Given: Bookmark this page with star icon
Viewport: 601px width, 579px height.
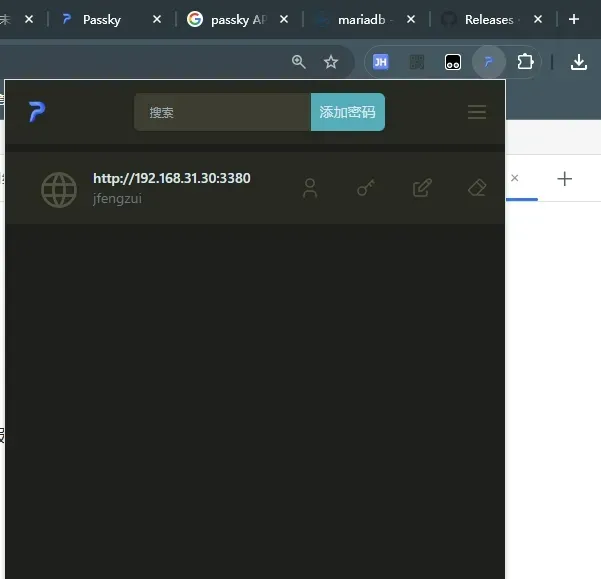Looking at the screenshot, I should pyautogui.click(x=331, y=62).
